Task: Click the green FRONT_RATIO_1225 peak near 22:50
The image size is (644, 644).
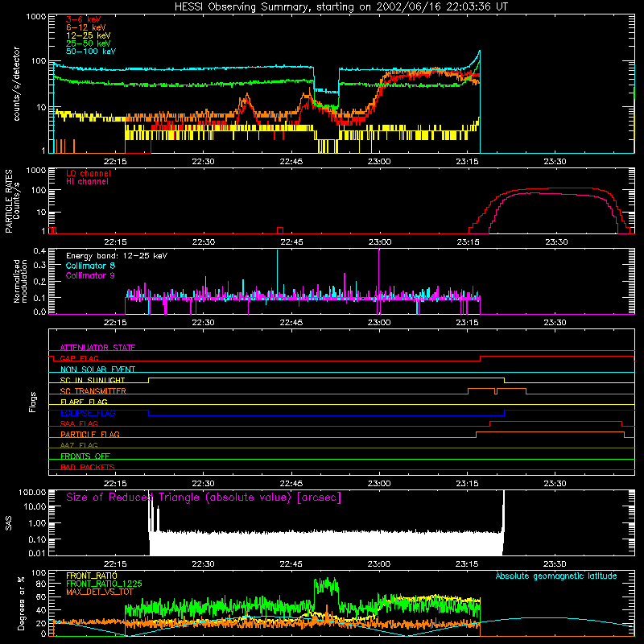Action: 327,586
